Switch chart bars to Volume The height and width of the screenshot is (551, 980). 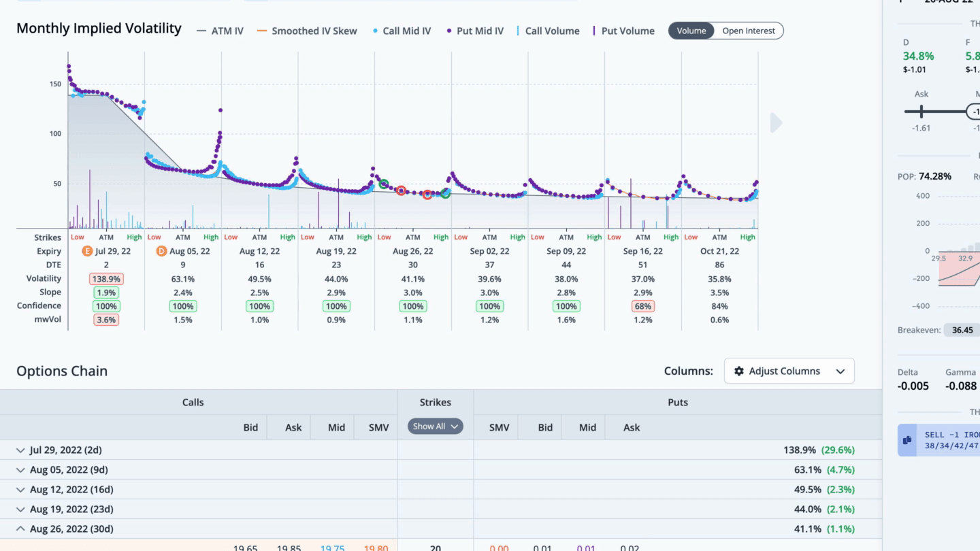click(x=691, y=31)
